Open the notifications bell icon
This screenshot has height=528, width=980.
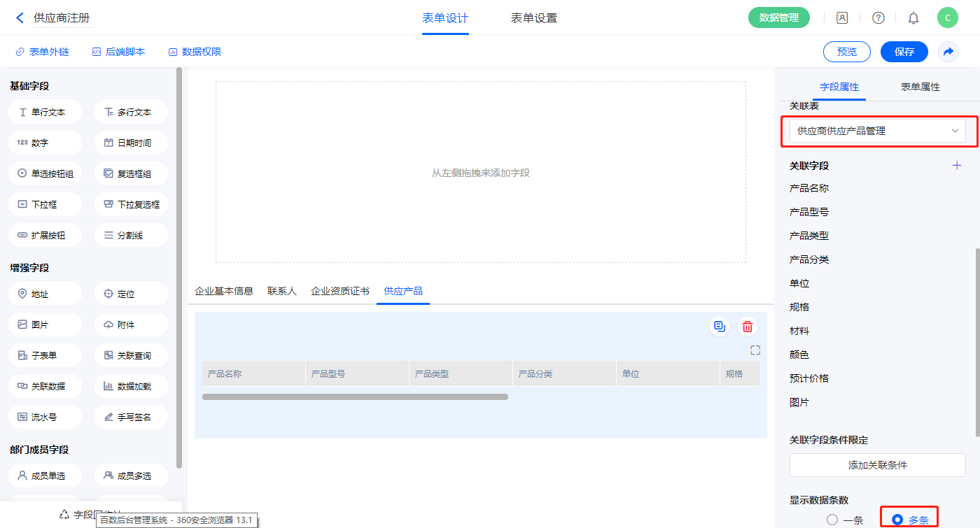913,18
